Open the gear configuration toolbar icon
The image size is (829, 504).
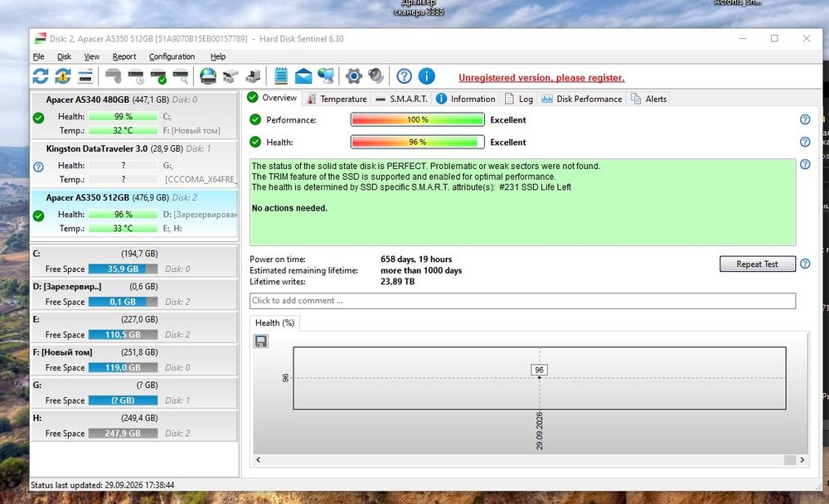pos(354,76)
